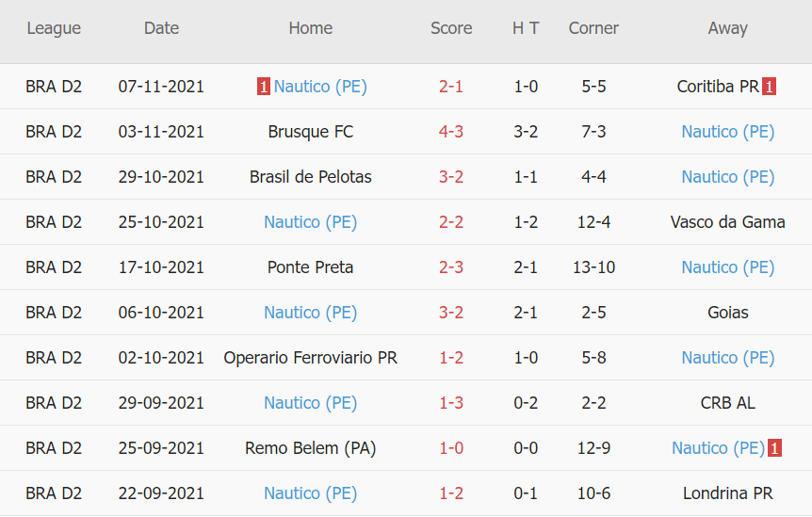
Task: Click the Goias away team name
Action: [x=728, y=313]
